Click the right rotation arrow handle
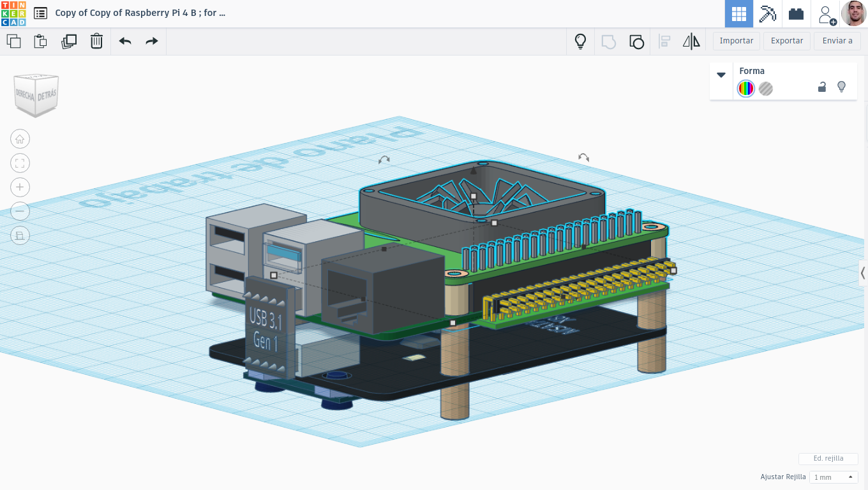Viewport: 868px width, 490px height. pos(583,157)
